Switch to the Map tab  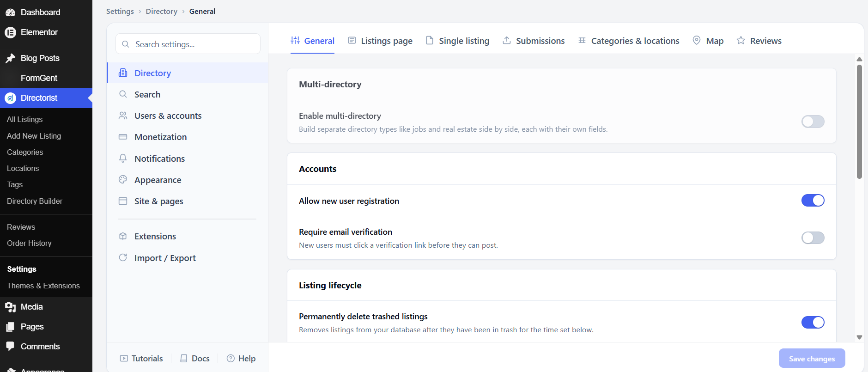708,41
